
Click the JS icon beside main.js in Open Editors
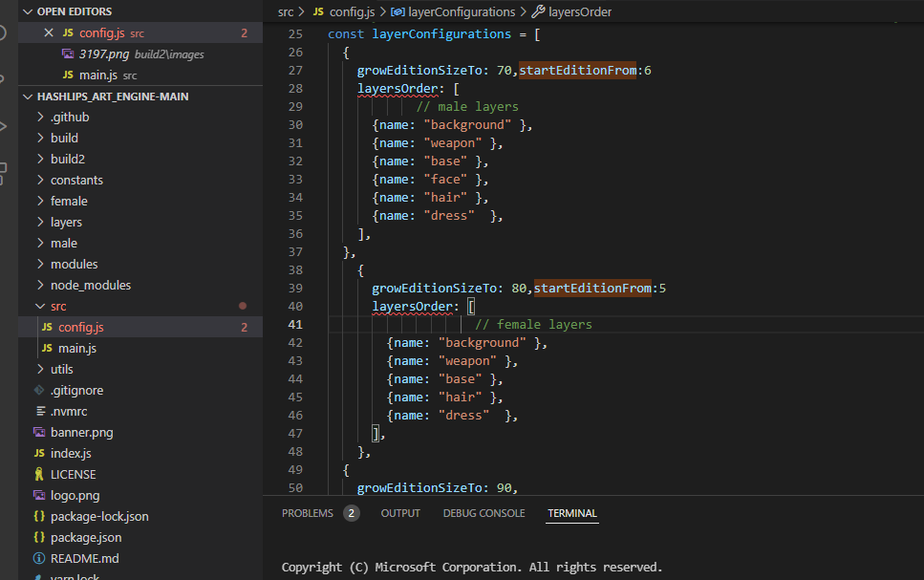(x=69, y=75)
